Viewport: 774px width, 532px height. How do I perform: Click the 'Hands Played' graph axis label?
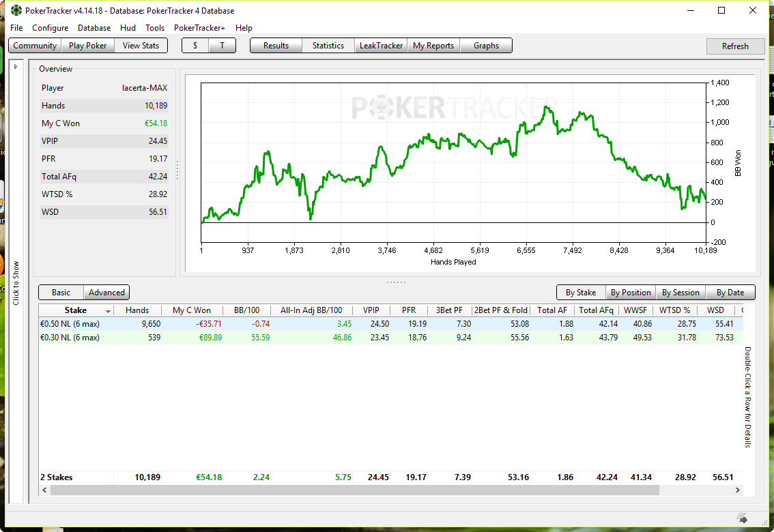453,263
